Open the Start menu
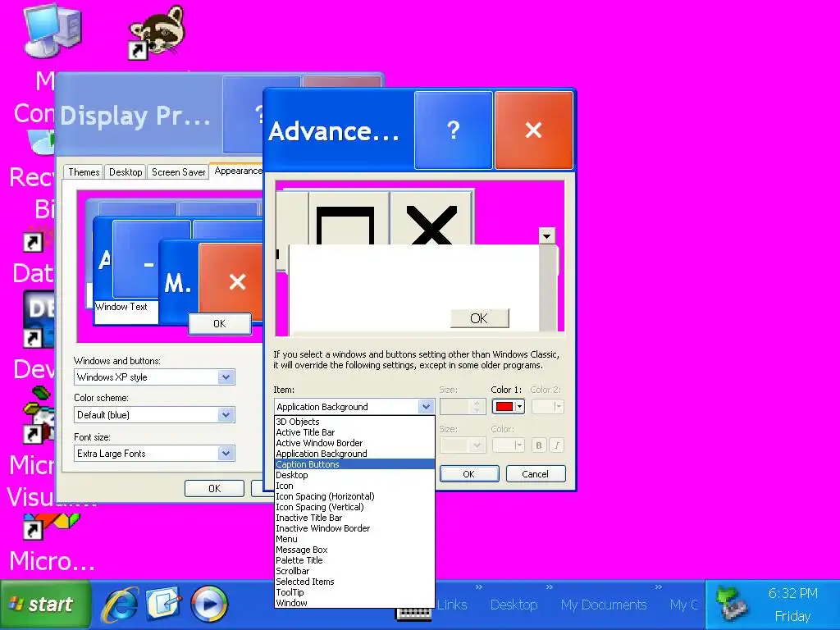The height and width of the screenshot is (630, 840). pyautogui.click(x=46, y=605)
